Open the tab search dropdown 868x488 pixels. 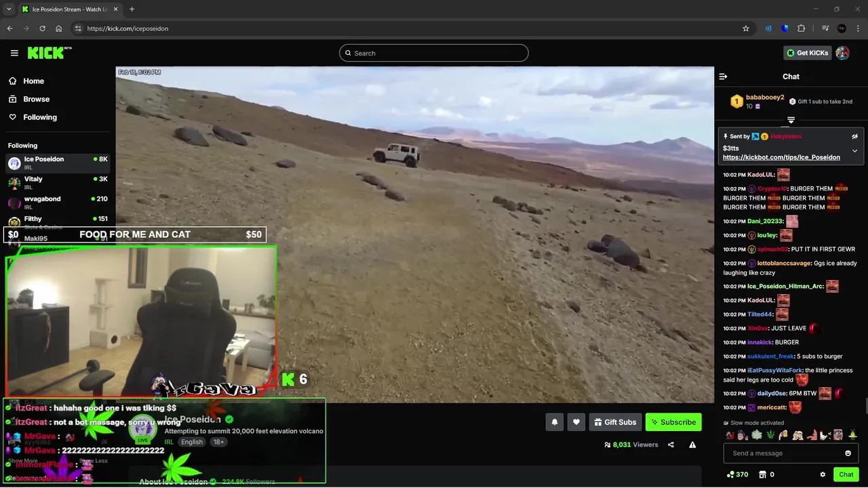pos(8,9)
